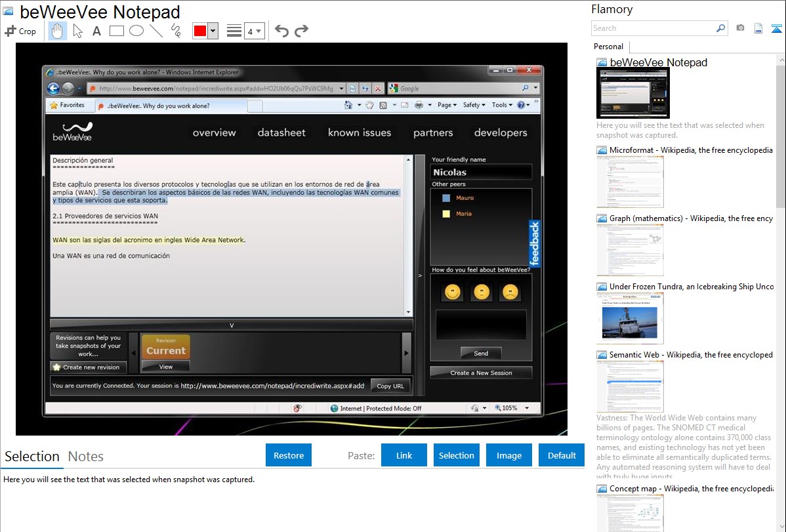Click the Default paste button
The height and width of the screenshot is (532, 786).
click(562, 455)
